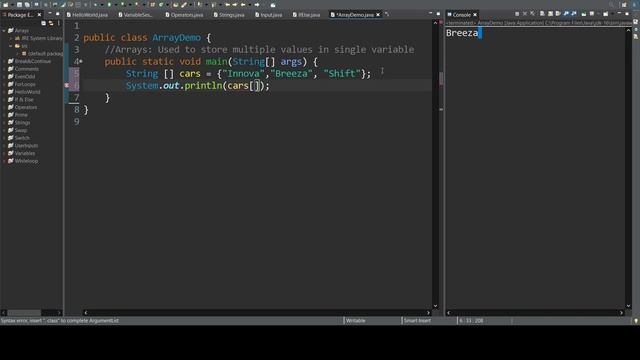Screen dimensions: 640x360
Task: Click the Save toolbar icon
Action: (19, 4)
